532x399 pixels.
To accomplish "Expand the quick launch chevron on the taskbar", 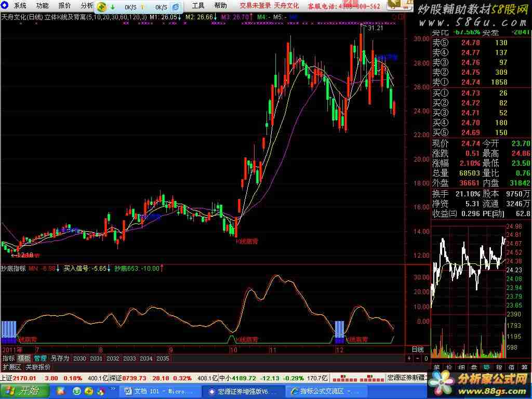I will 113,389.
